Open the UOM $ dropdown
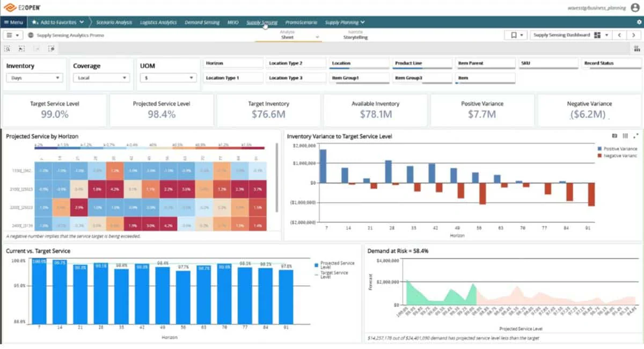 (169, 78)
